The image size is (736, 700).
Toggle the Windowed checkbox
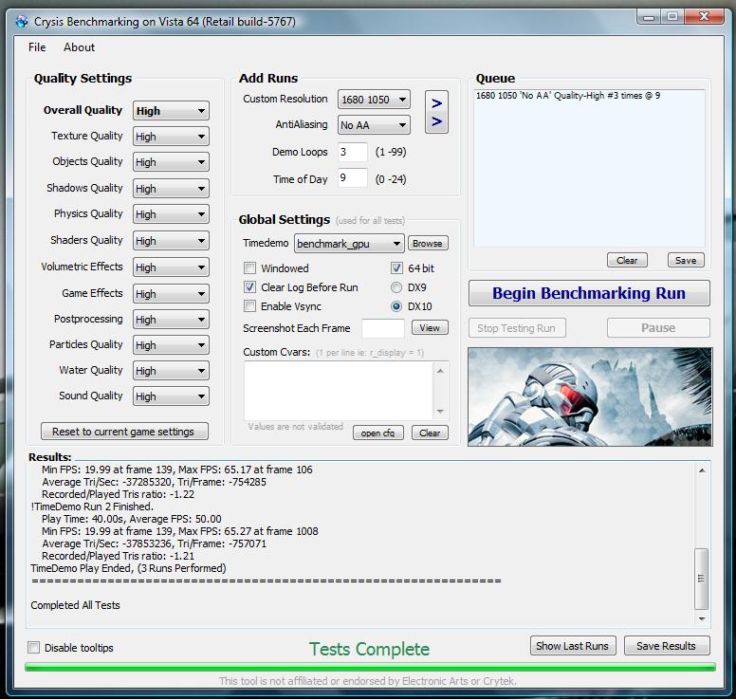(x=249, y=268)
